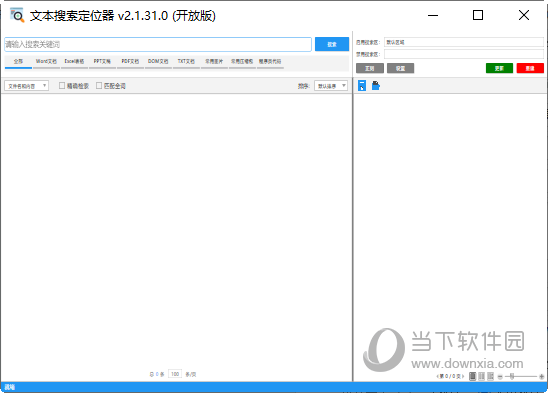Click the first gray button under search areas
This screenshot has height=393, width=548.
pos(370,68)
